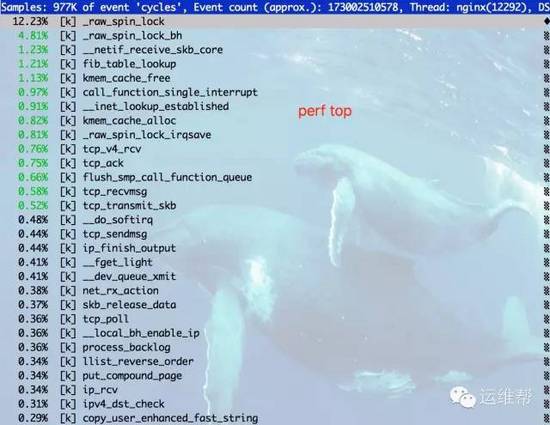Click the tcp_transmit_skb row
Screen dimensions: 550x425
pyautogui.click(x=275, y=205)
